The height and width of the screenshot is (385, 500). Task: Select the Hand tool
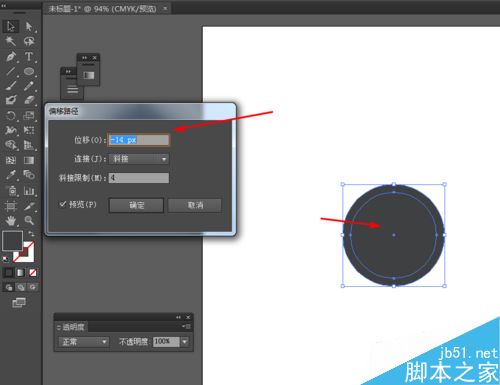click(11, 220)
